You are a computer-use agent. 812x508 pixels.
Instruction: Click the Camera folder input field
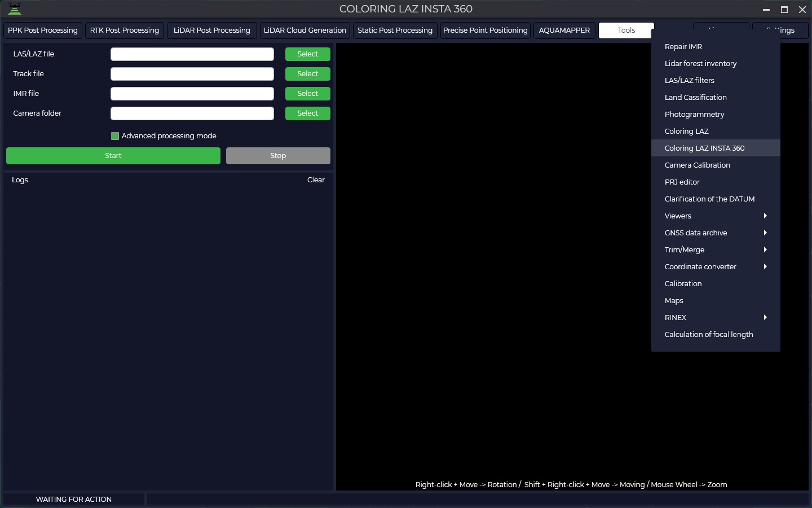(192, 113)
